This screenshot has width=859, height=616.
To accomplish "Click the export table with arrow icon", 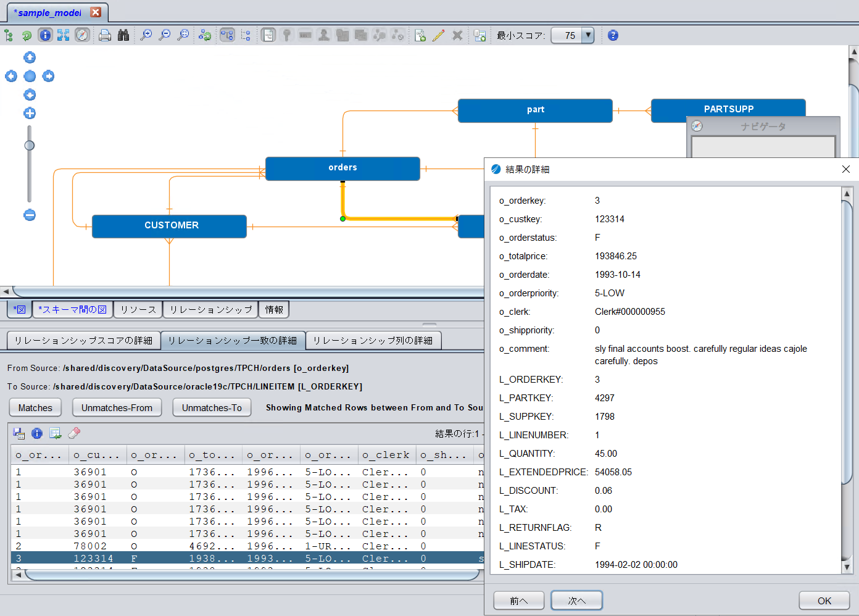I will [56, 433].
